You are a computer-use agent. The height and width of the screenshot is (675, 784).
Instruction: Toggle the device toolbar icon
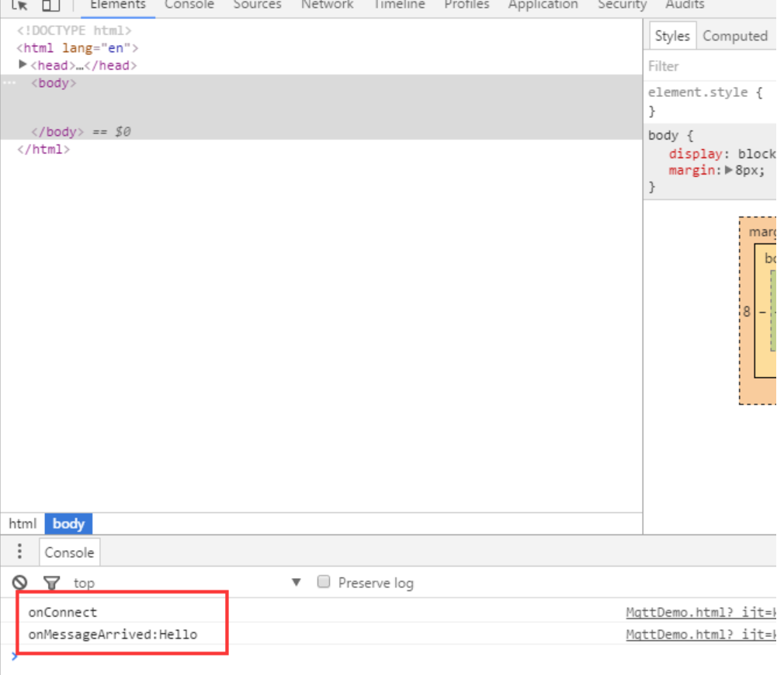50,5
